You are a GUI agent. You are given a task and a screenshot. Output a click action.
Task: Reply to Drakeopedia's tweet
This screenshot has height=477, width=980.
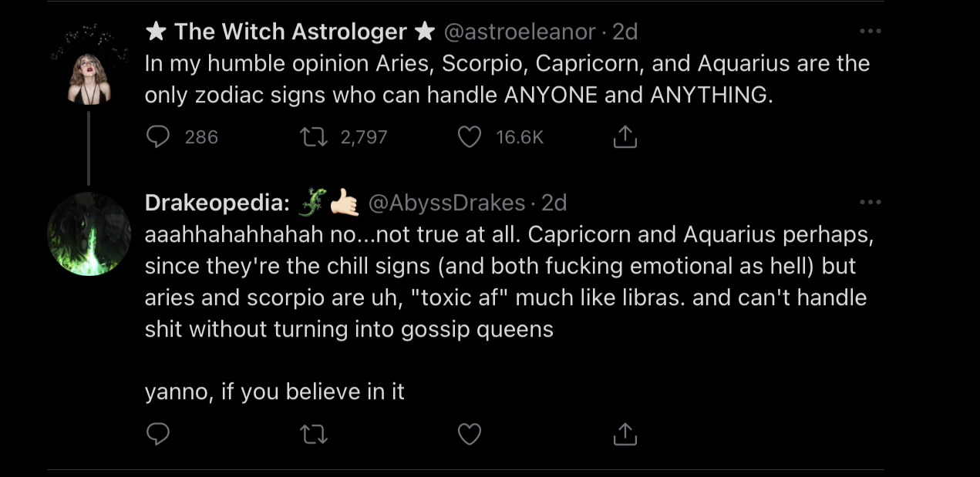pyautogui.click(x=158, y=435)
